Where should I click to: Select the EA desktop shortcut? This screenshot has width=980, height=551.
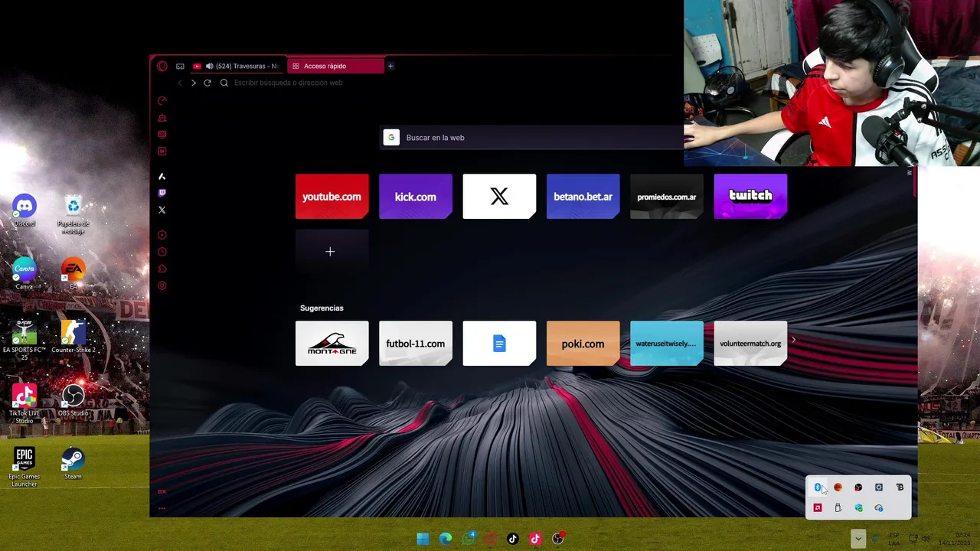(x=73, y=274)
